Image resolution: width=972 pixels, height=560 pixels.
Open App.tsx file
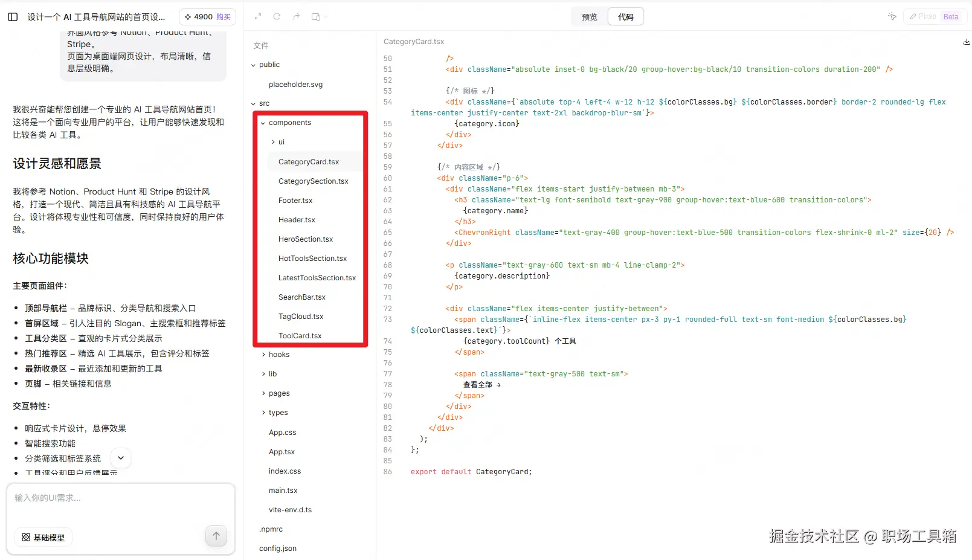pyautogui.click(x=282, y=452)
